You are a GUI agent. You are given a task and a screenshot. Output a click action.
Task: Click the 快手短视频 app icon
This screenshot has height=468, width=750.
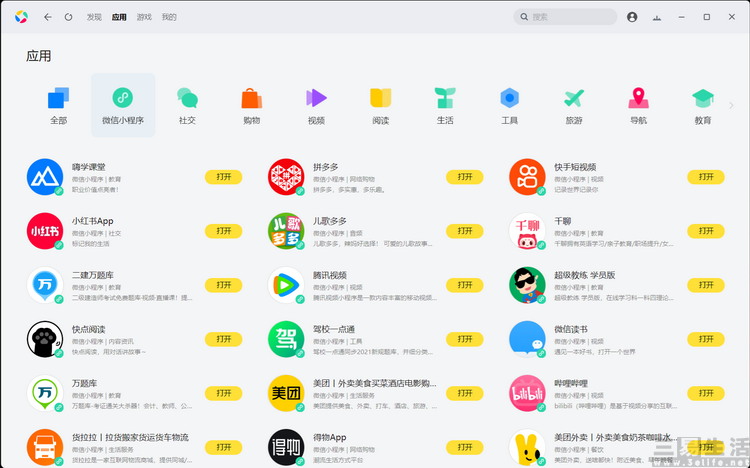tap(527, 177)
